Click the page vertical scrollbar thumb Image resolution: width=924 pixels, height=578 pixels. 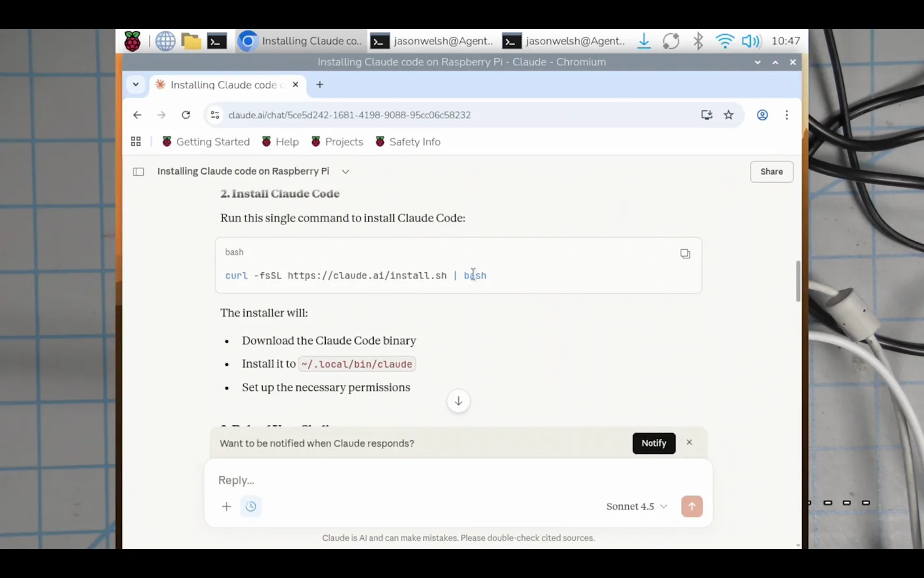798,281
